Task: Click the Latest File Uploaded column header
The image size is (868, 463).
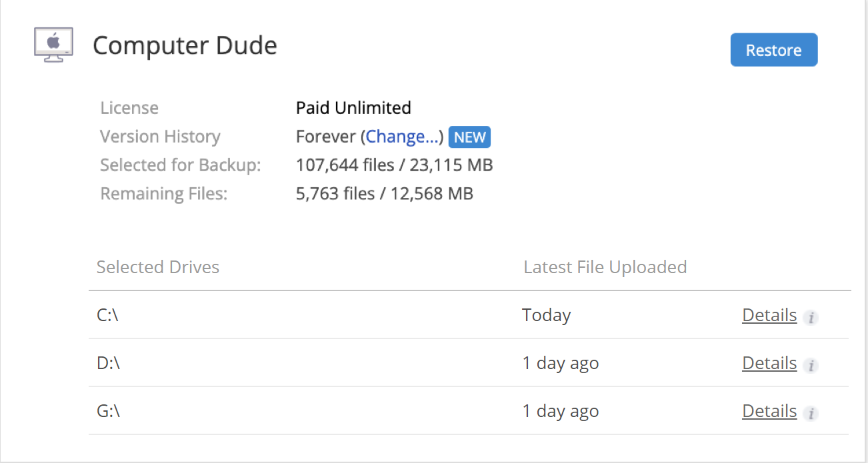Action: [x=605, y=267]
